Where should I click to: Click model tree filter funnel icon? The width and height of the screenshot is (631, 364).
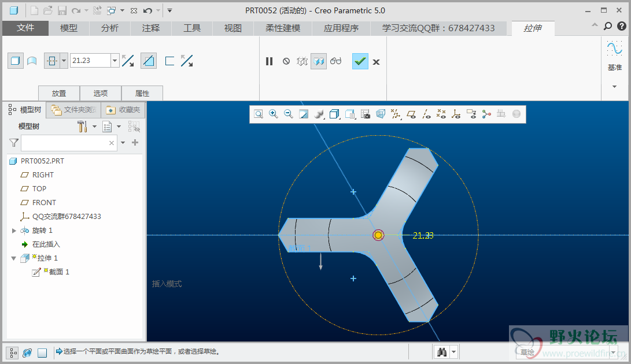14,143
